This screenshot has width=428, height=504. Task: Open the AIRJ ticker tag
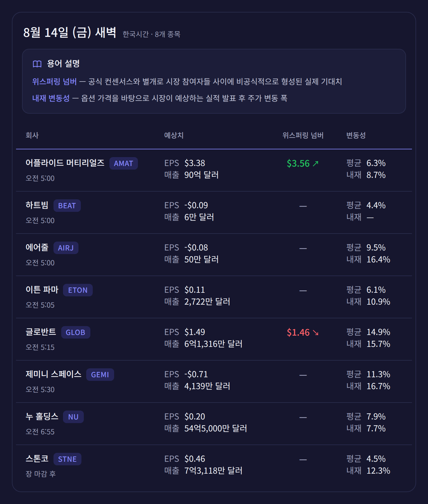click(66, 248)
